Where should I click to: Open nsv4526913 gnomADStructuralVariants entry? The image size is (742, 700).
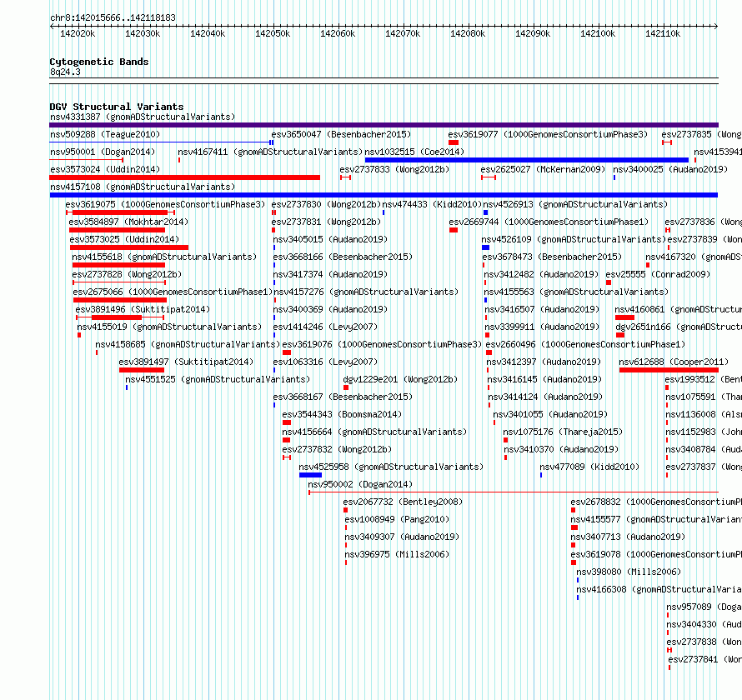click(575, 204)
